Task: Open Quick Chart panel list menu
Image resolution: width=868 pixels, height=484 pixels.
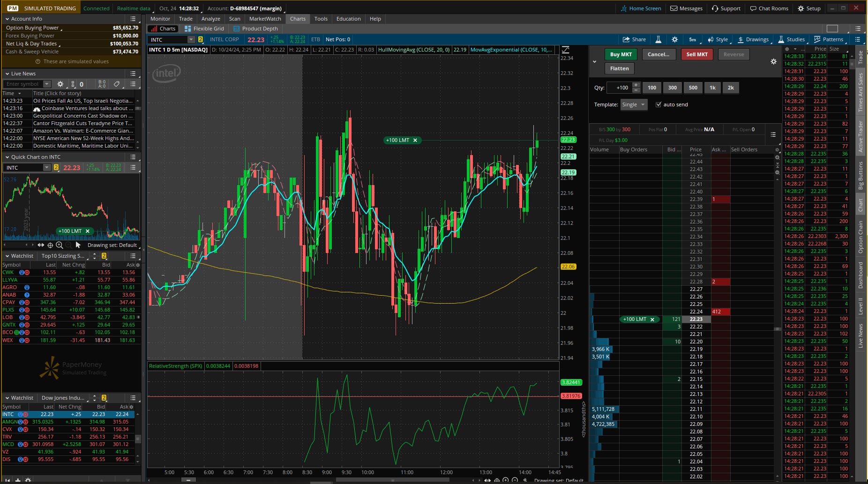Action: pyautogui.click(x=133, y=157)
